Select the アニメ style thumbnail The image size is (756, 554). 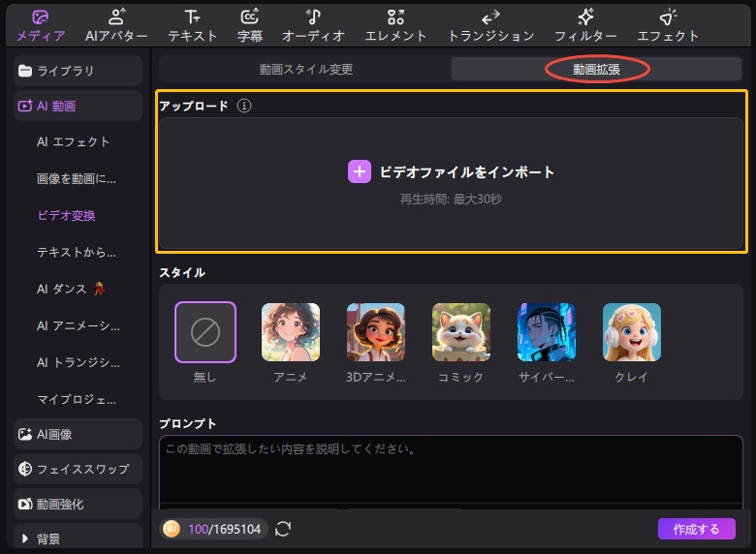click(291, 333)
